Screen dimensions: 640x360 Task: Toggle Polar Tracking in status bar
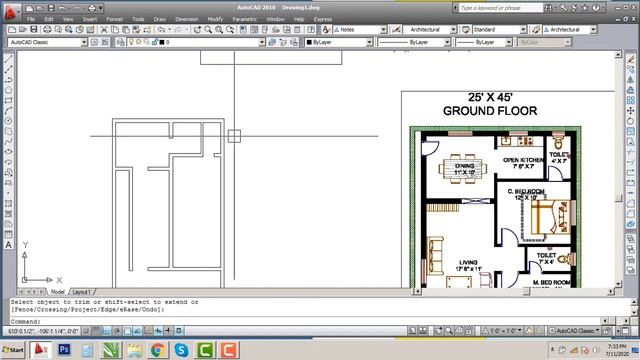point(117,331)
